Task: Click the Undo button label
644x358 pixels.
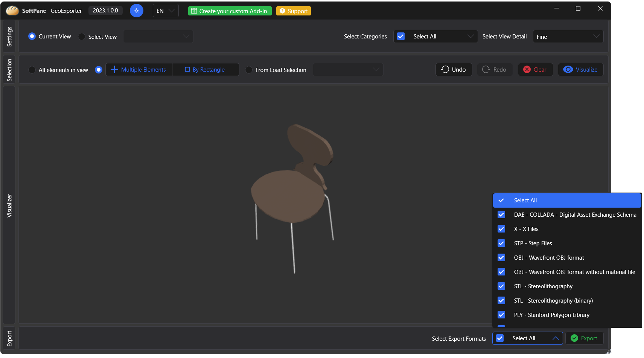Action: [x=459, y=70]
